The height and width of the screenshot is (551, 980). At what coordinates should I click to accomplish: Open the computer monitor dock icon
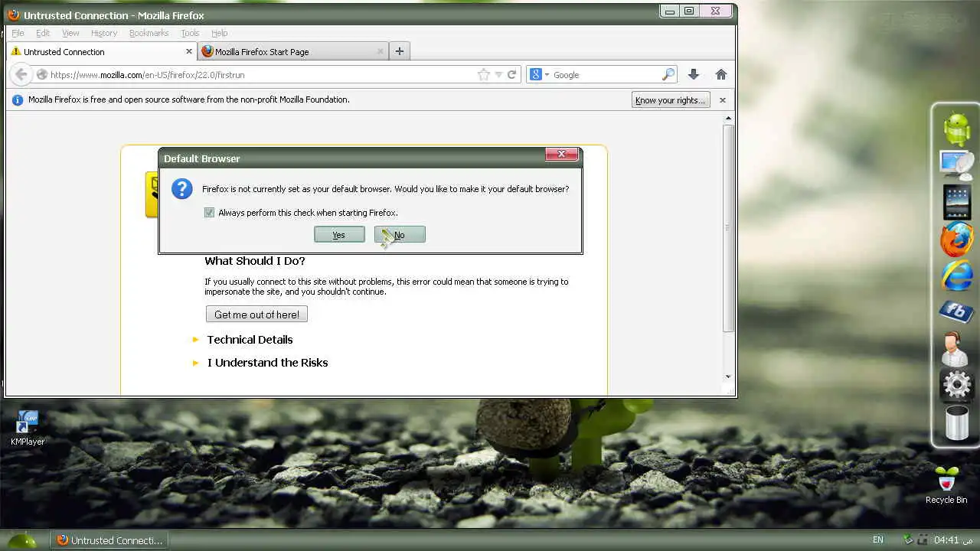(x=956, y=165)
